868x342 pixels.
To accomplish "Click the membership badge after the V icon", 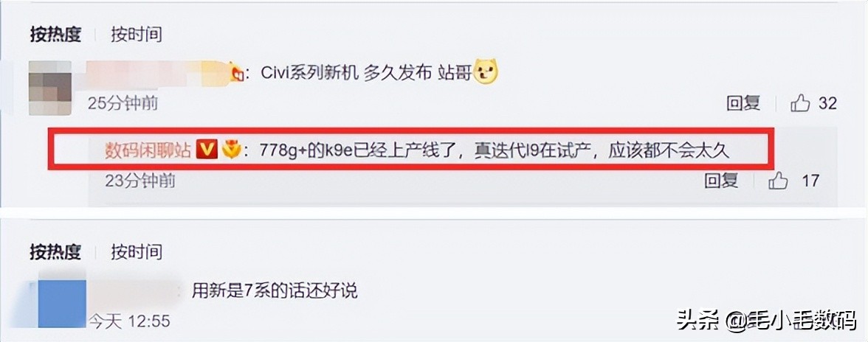I will 230,152.
